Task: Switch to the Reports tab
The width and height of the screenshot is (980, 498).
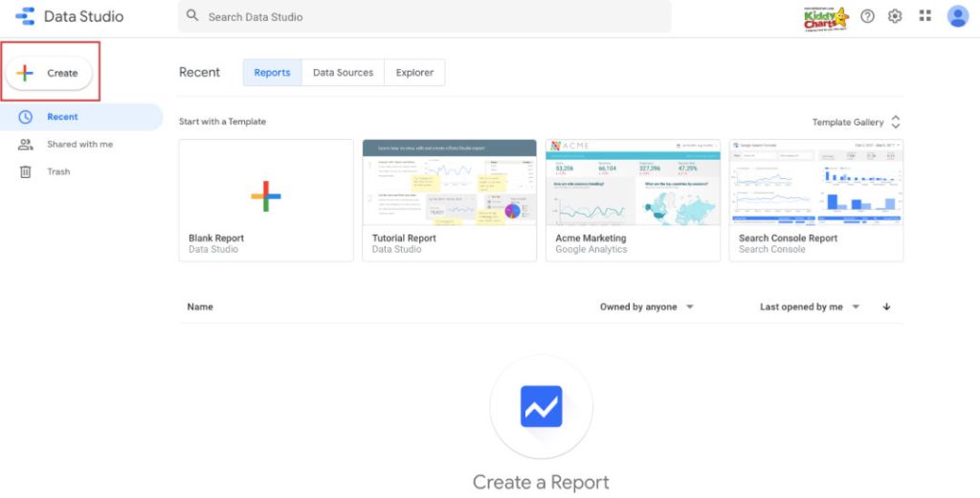Action: 273,73
